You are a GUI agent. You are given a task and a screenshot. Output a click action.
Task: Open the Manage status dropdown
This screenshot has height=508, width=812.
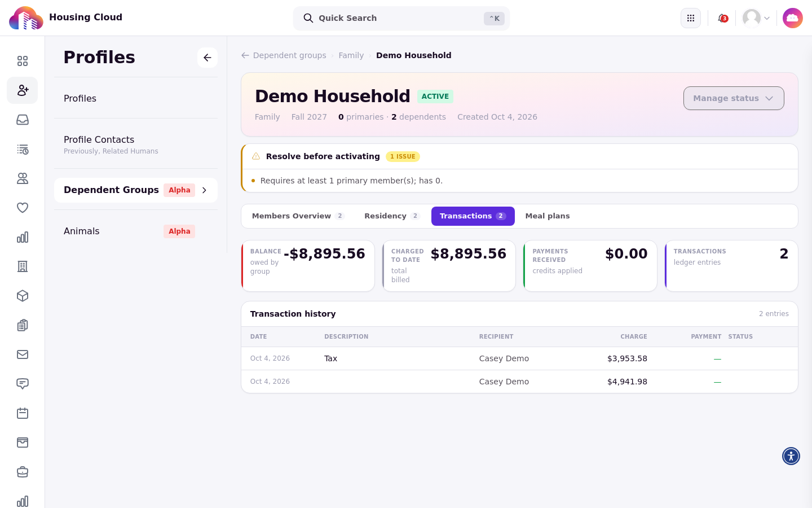tap(734, 98)
